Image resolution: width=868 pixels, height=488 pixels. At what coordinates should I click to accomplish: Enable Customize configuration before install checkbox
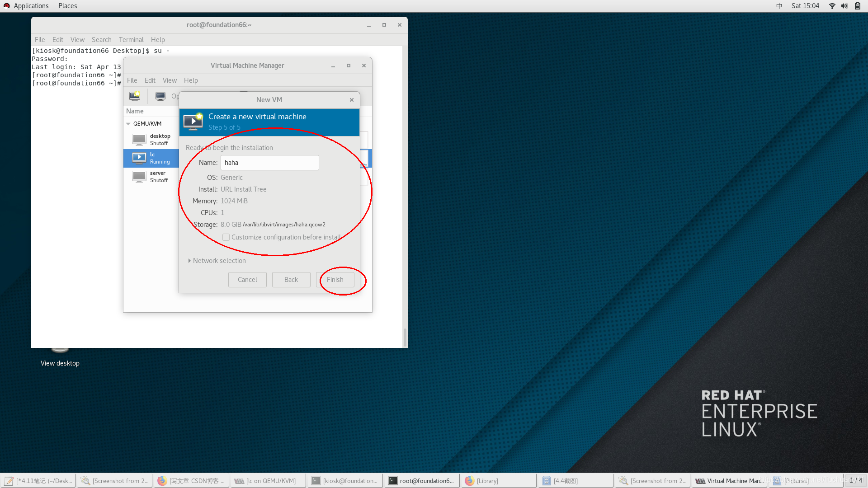click(x=226, y=237)
